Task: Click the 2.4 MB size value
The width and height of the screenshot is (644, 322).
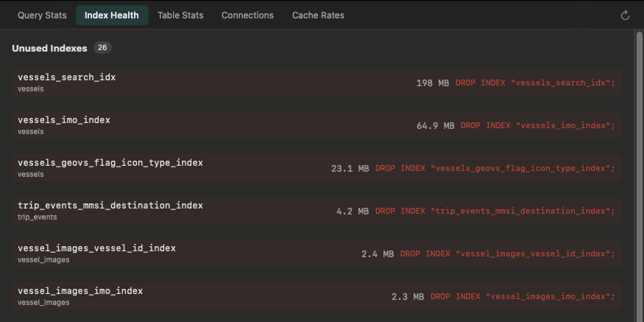Action: 378,254
